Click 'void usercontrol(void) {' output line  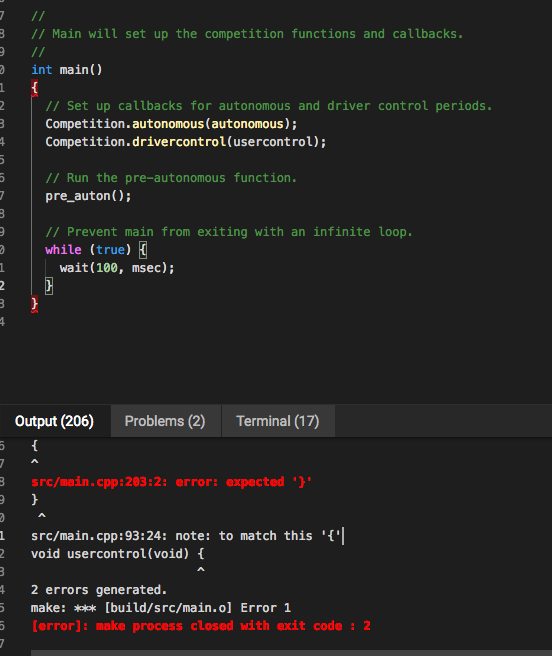coord(118,554)
